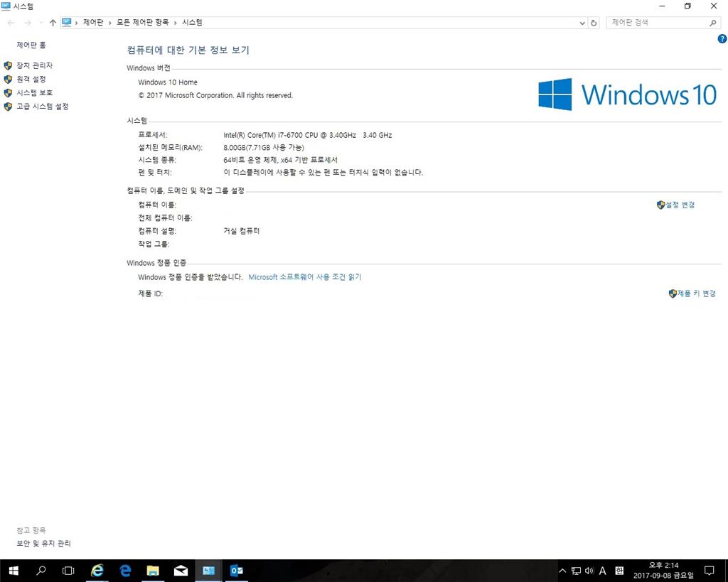Expand chevron after 제어판 breadcrumb
The height and width of the screenshot is (582, 728).
pyautogui.click(x=110, y=23)
